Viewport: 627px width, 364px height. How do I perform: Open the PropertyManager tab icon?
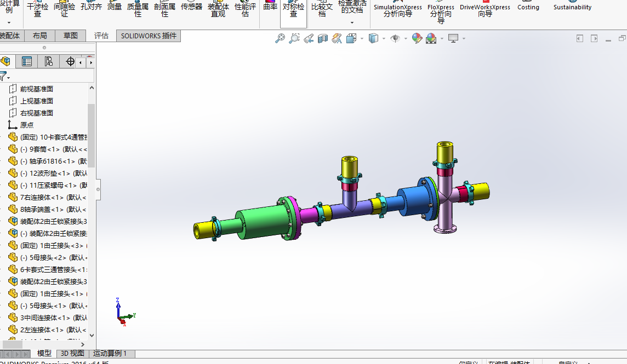pos(27,61)
